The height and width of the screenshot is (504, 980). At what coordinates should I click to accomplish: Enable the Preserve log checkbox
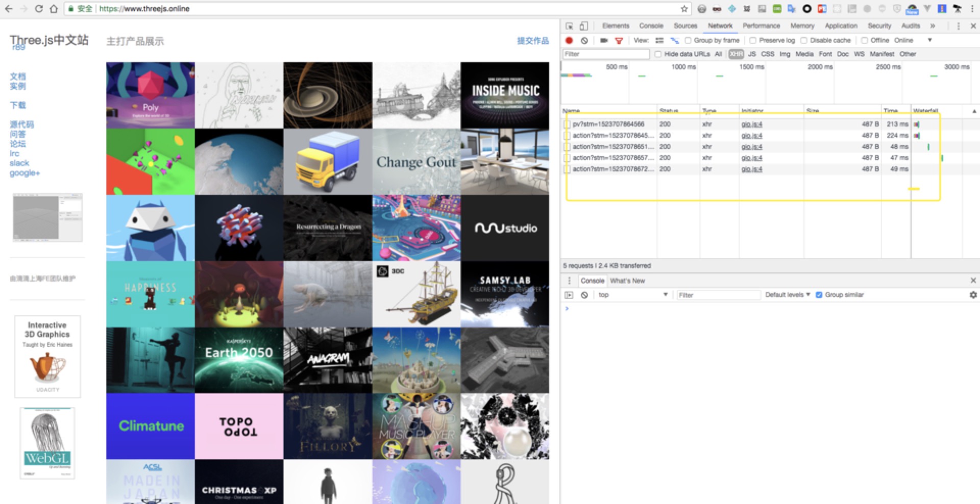coord(753,40)
